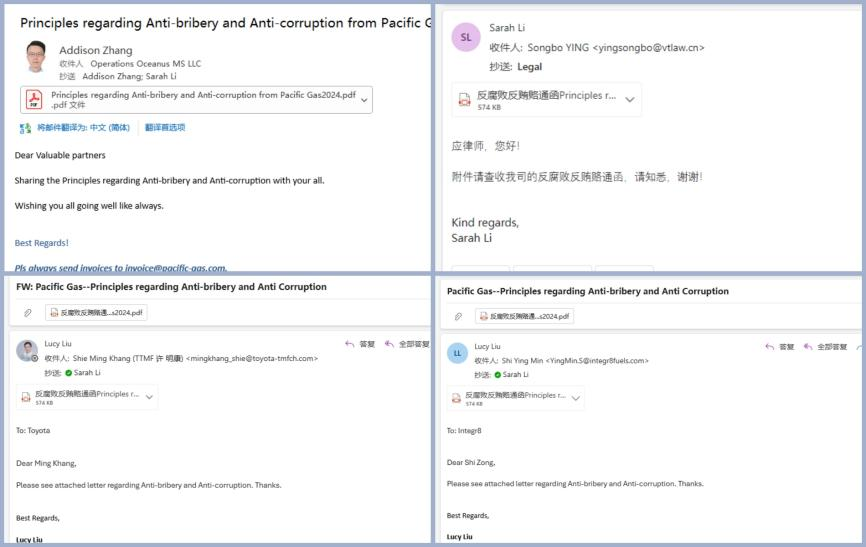Expand the Pacific Gas2024.pdf attachment dropdown
This screenshot has height=547, width=866.
pyautogui.click(x=364, y=99)
